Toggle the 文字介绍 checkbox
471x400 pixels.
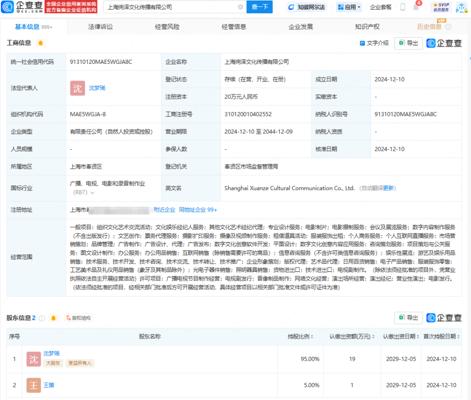(362, 43)
